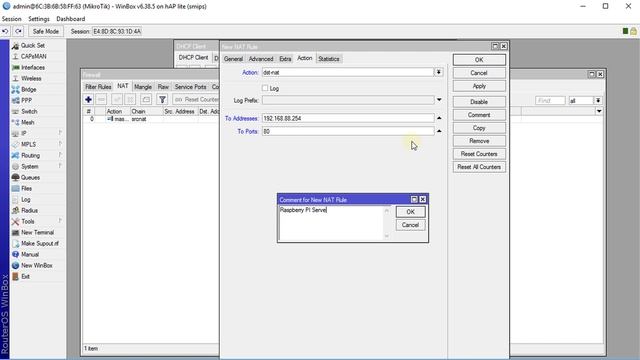The height and width of the screenshot is (360, 640).
Task: Click the Find field in Firewall window
Action: click(550, 100)
